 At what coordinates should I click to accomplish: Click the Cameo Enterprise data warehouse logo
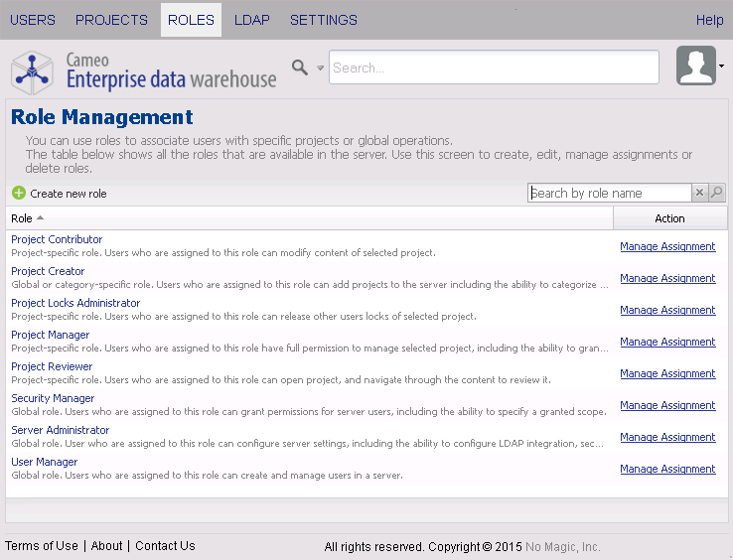tap(144, 69)
